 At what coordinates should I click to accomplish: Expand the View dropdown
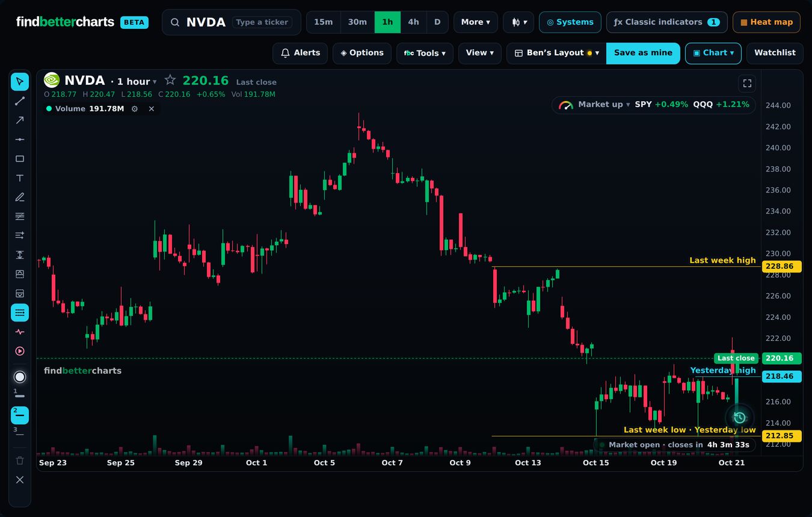(x=480, y=53)
